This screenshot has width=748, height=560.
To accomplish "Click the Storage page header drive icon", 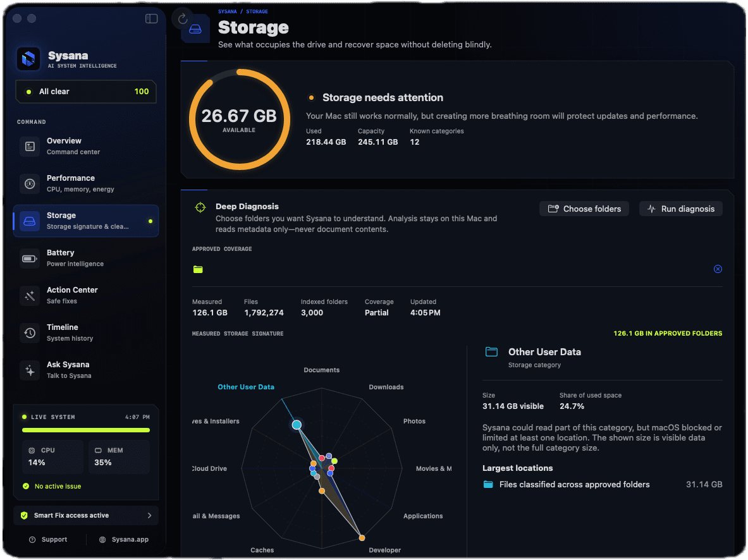I will pos(195,30).
